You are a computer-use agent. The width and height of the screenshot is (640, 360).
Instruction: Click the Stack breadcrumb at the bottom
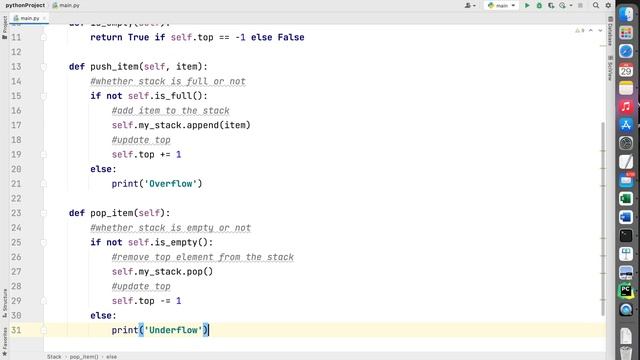click(54, 357)
